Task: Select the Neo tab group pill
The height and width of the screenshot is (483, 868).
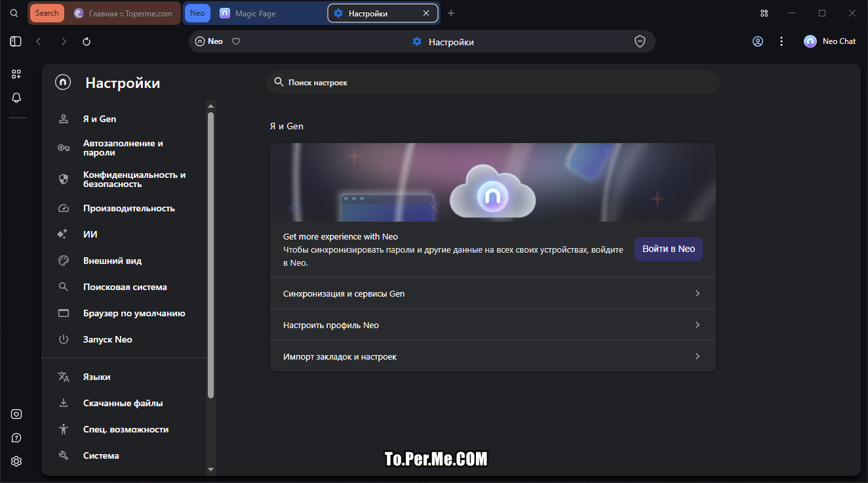Action: pos(197,13)
